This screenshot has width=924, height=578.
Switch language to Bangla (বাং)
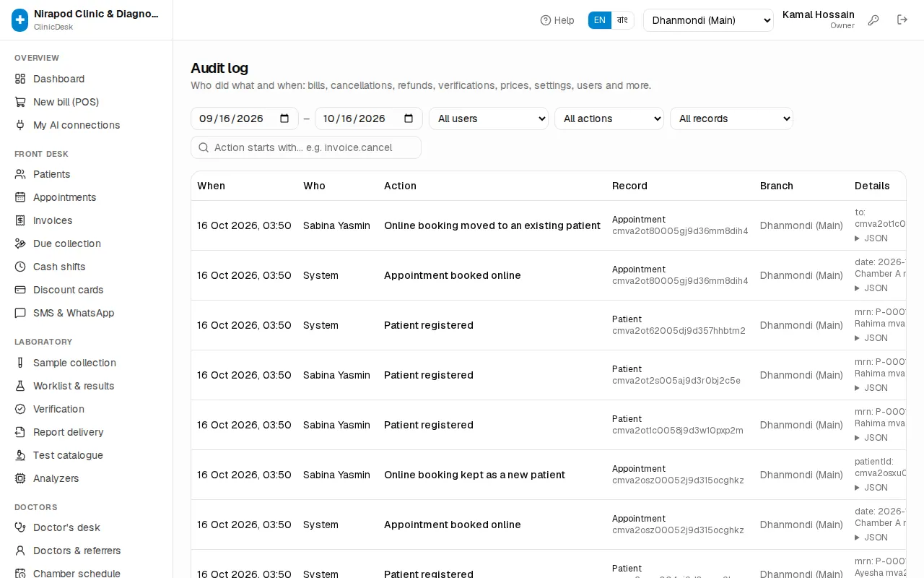(622, 20)
